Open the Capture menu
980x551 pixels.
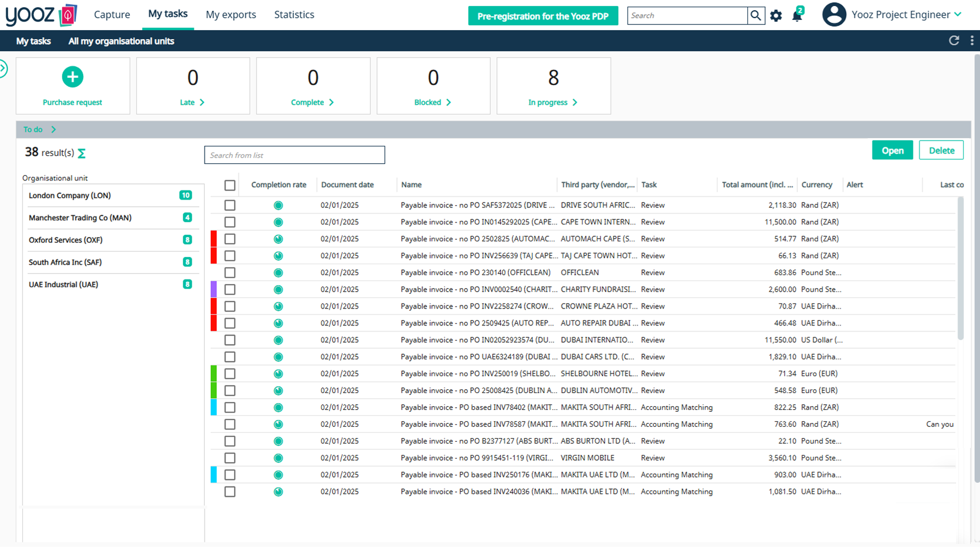point(112,15)
